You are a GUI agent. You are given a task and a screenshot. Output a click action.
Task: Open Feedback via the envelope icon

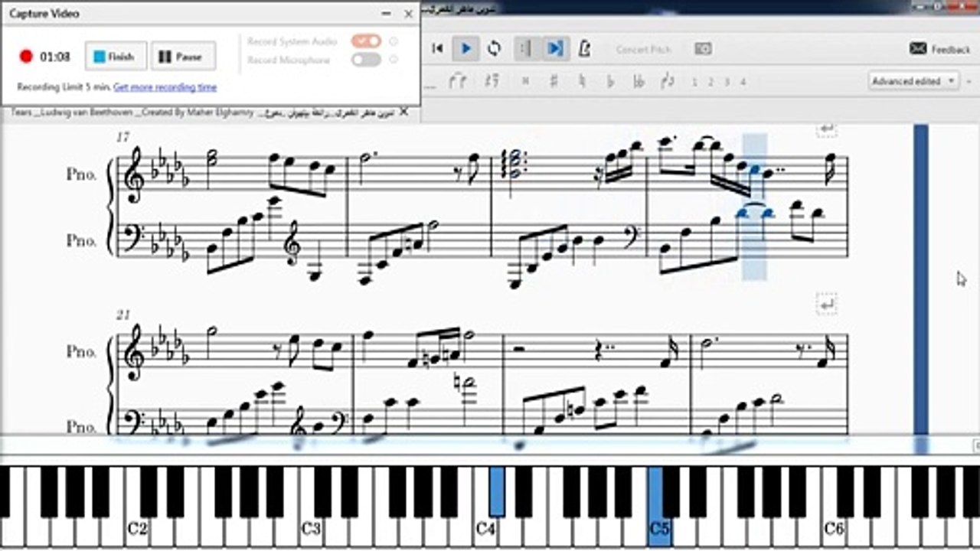pyautogui.click(x=918, y=49)
